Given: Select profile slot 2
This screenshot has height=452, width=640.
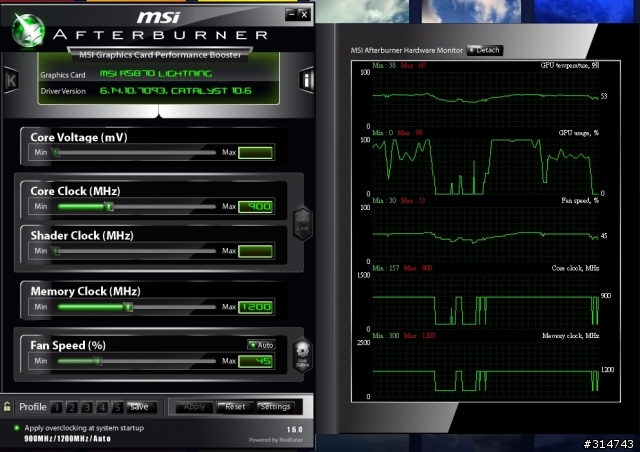Looking at the screenshot, I should 72,407.
